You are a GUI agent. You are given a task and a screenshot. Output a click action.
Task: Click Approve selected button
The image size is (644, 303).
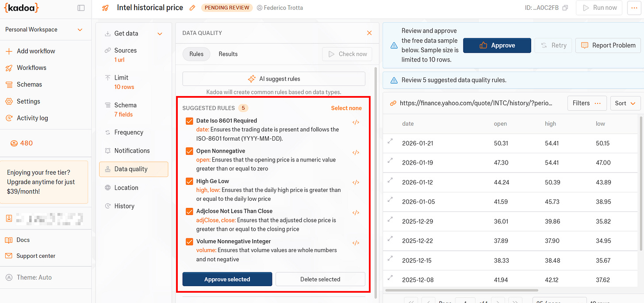227,279
